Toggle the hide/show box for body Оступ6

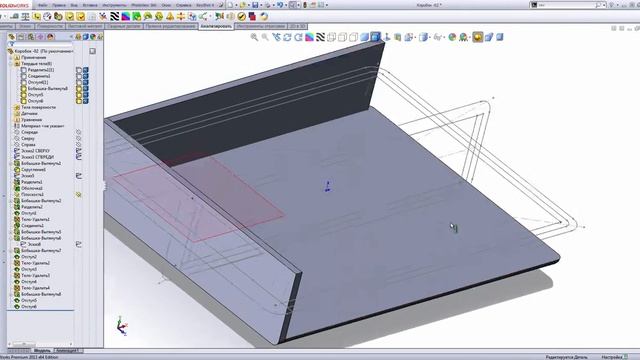pos(79,101)
